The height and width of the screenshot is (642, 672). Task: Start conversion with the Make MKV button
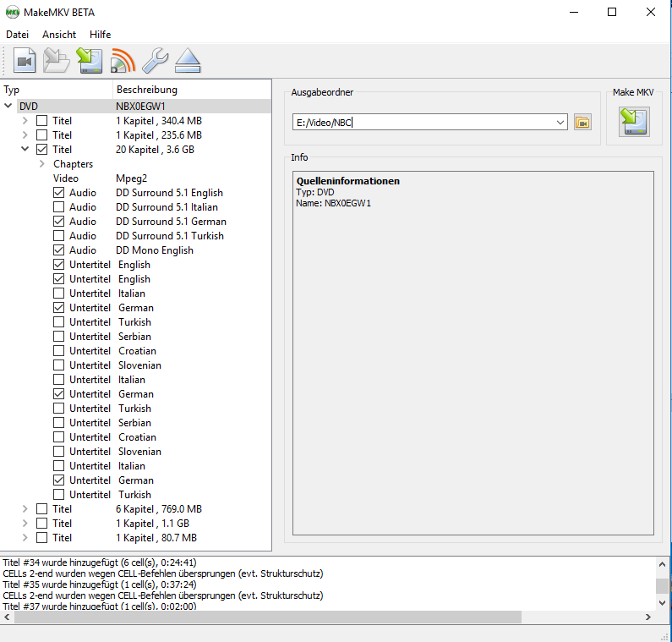coord(634,122)
